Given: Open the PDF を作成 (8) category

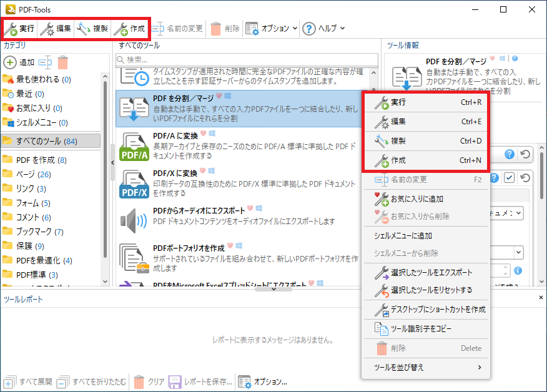Looking at the screenshot, I should (34, 160).
